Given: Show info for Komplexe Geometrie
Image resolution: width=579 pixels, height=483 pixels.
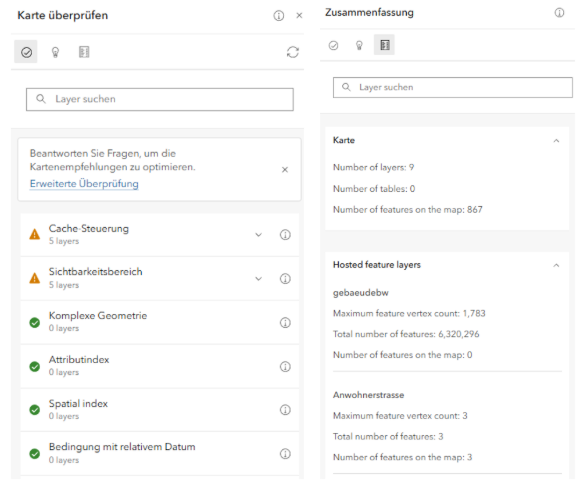Looking at the screenshot, I should (285, 323).
